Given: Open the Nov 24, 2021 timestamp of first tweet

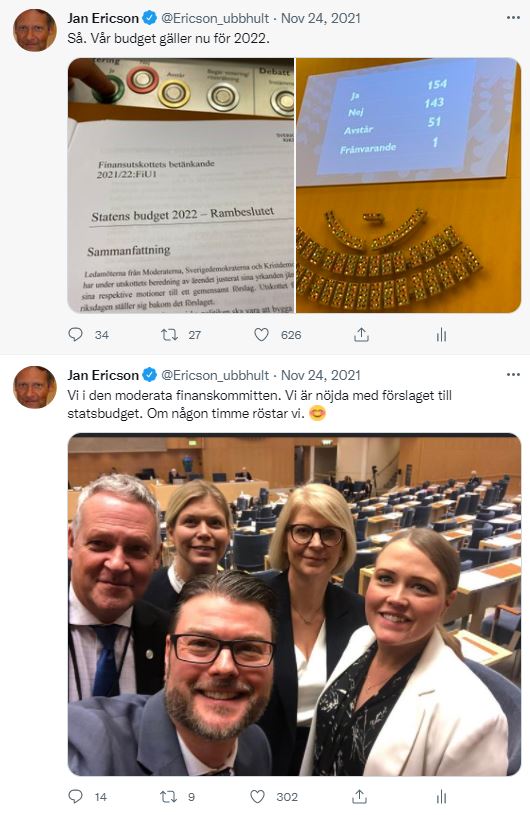Looking at the screenshot, I should pyautogui.click(x=321, y=18).
